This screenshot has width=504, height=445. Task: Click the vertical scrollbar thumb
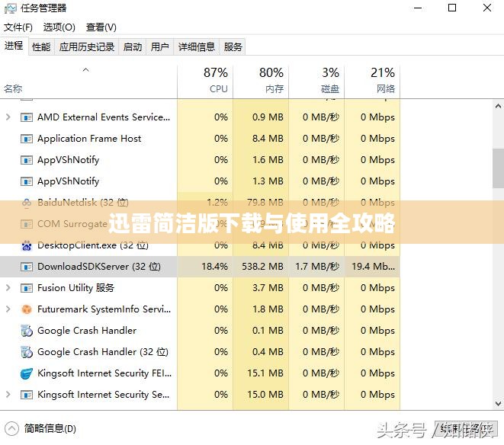click(x=498, y=168)
